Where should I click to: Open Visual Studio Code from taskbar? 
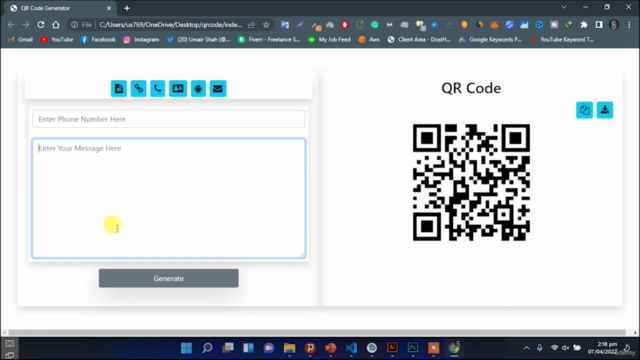tap(351, 348)
